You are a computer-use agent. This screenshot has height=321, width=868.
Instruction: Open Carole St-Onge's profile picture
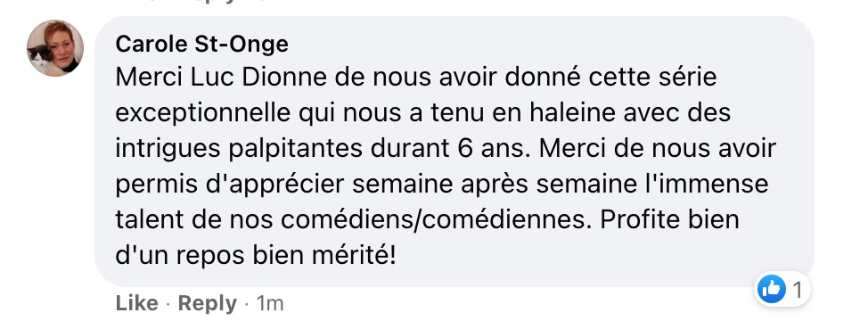pyautogui.click(x=55, y=48)
